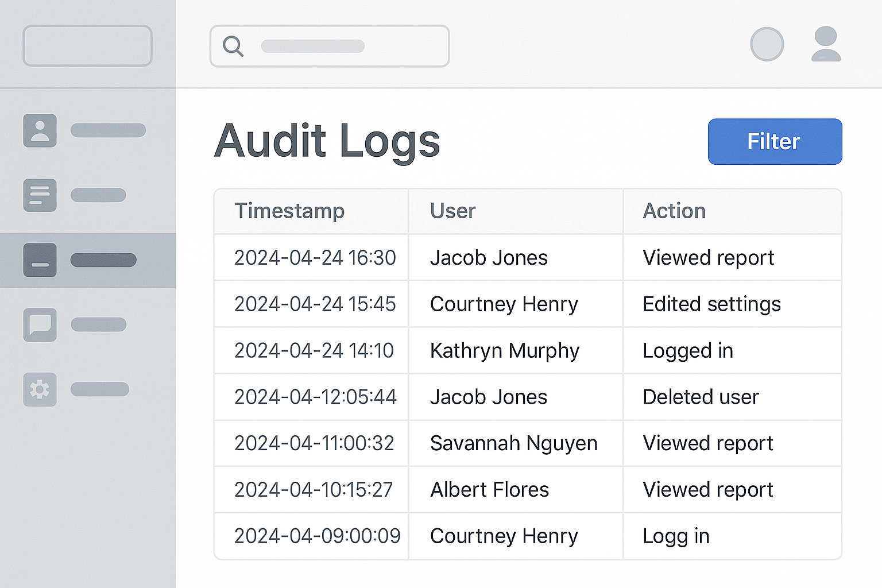The image size is (882, 588).
Task: Open the document icon in the sidebar
Action: (40, 195)
